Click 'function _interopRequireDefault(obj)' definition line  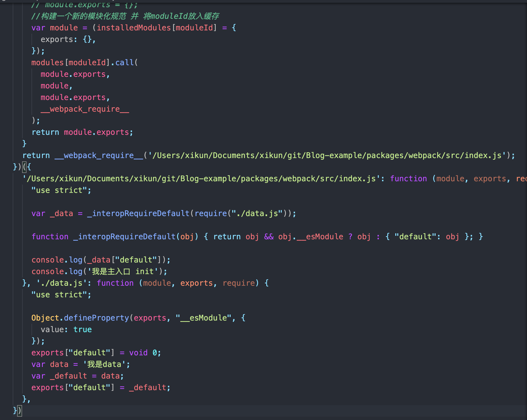coord(257,237)
